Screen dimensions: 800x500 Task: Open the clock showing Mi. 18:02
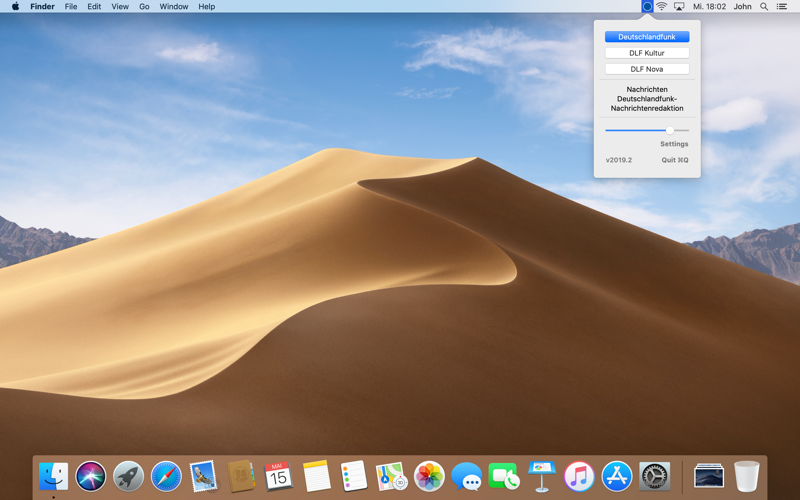709,7
